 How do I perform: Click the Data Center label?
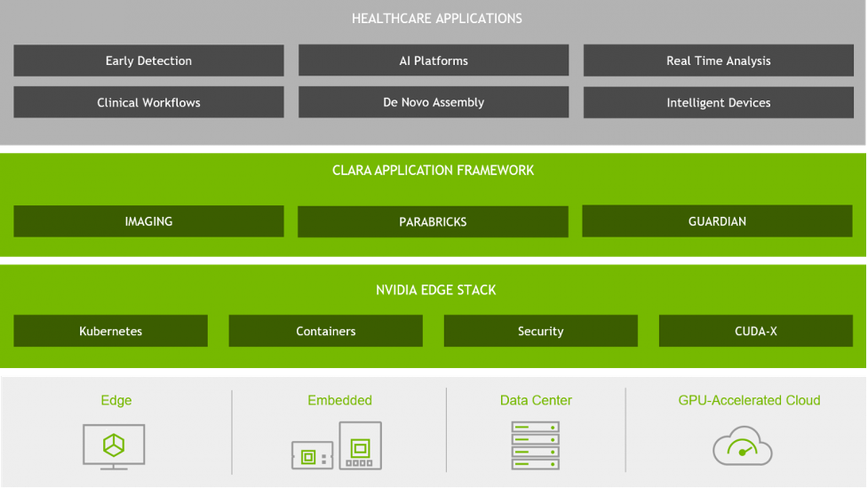(x=536, y=400)
